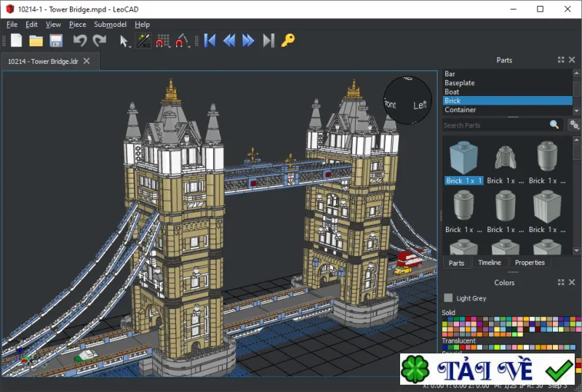This screenshot has height=392, width=582.
Task: Switch to the Parts tab
Action: point(457,263)
